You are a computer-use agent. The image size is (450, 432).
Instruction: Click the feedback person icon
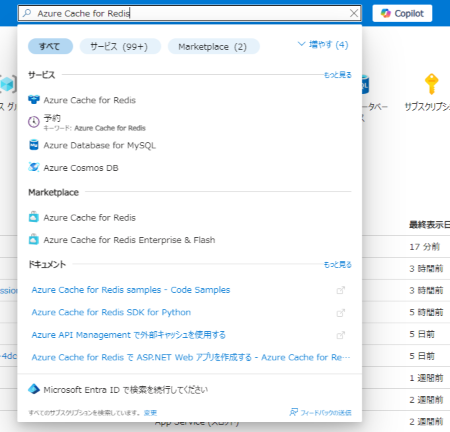tap(293, 412)
